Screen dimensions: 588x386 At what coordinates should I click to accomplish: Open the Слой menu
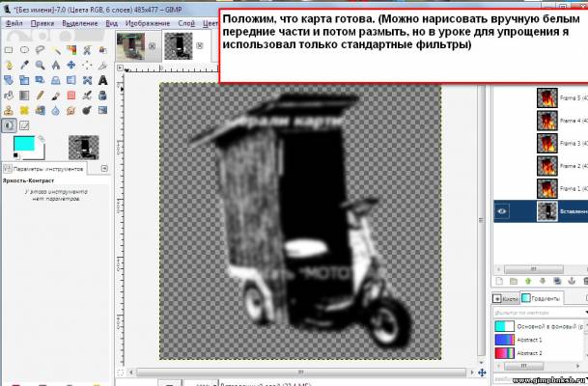click(x=186, y=23)
